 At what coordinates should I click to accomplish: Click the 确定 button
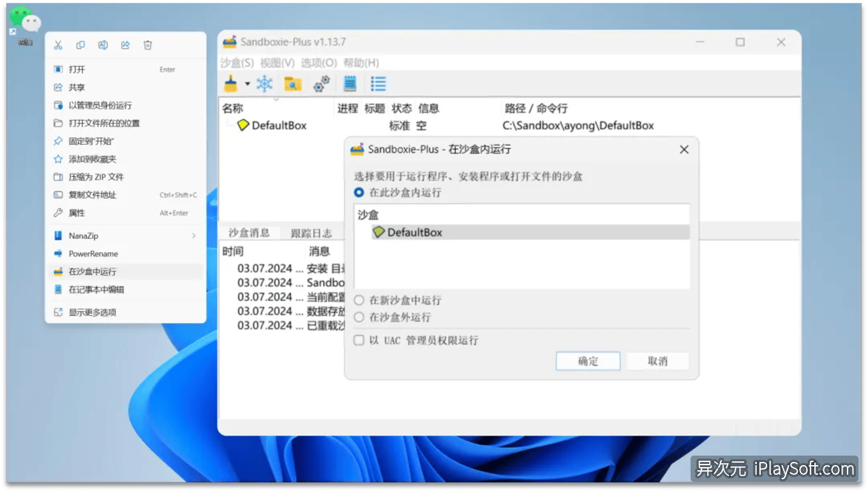[x=588, y=361]
